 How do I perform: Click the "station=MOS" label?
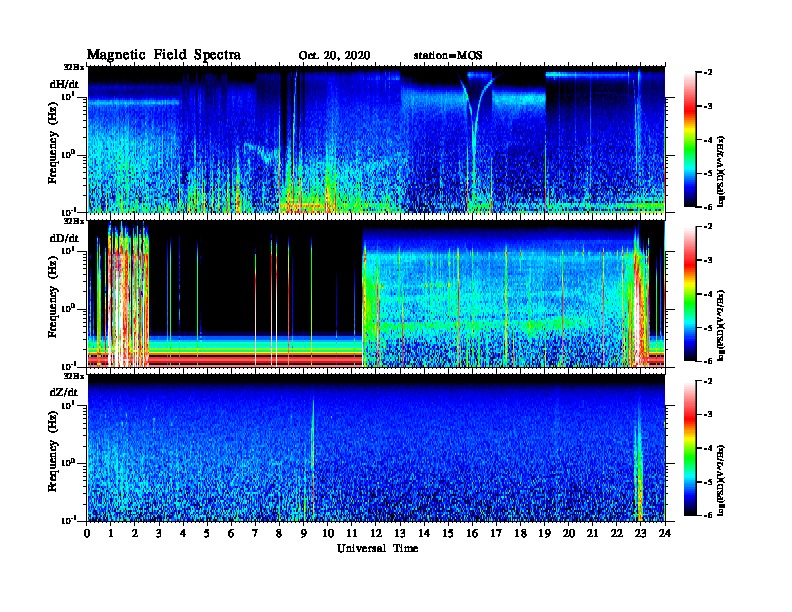pos(448,56)
